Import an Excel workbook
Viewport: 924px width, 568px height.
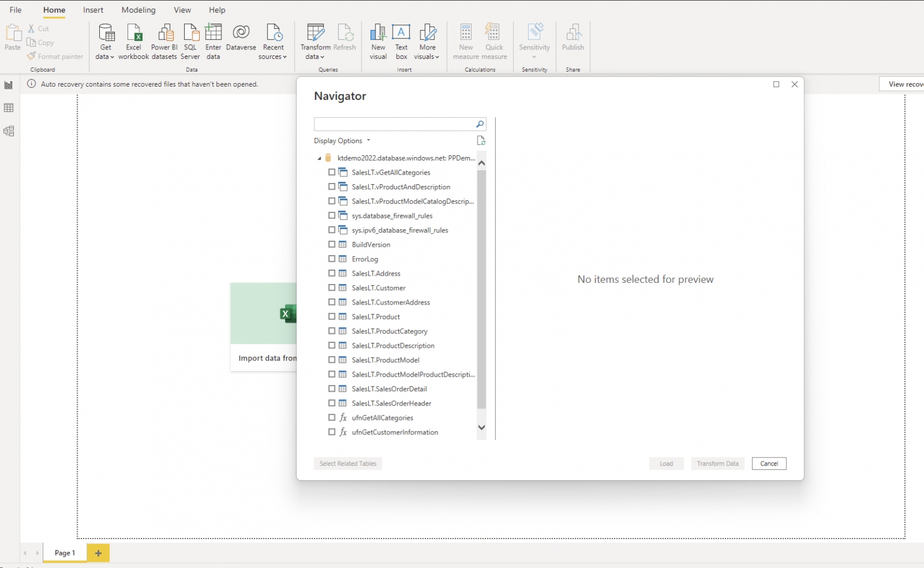[134, 41]
